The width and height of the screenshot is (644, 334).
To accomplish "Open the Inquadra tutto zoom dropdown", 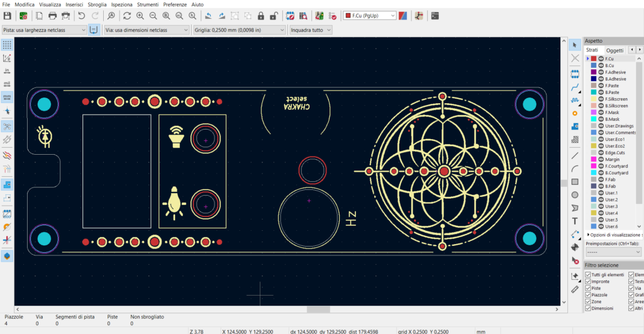I will pyautogui.click(x=311, y=30).
